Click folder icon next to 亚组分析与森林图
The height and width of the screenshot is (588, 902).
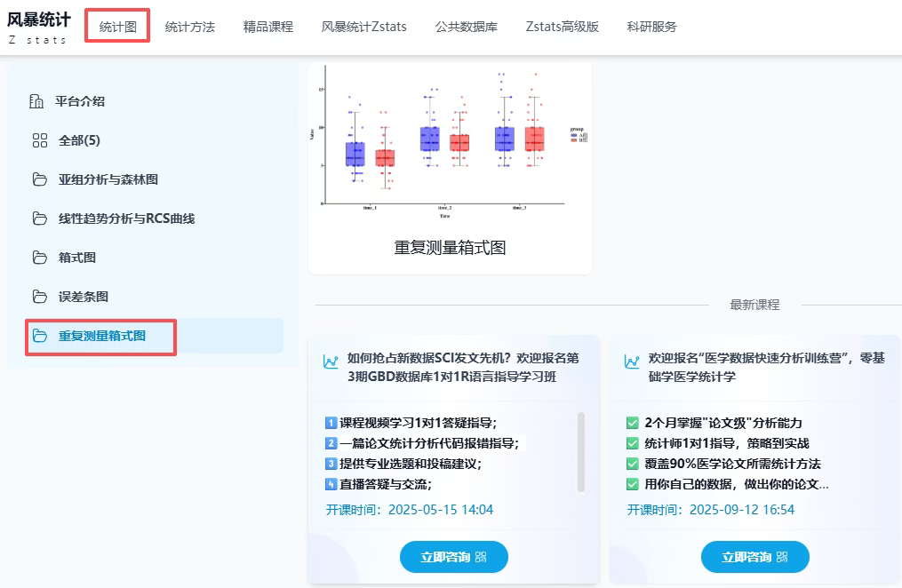tap(39, 179)
